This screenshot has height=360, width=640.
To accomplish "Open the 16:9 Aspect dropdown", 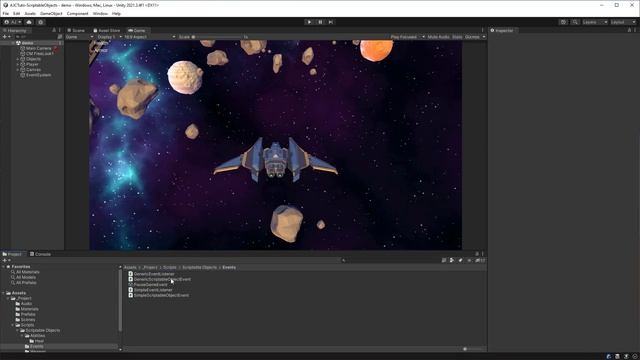I will click(150, 37).
